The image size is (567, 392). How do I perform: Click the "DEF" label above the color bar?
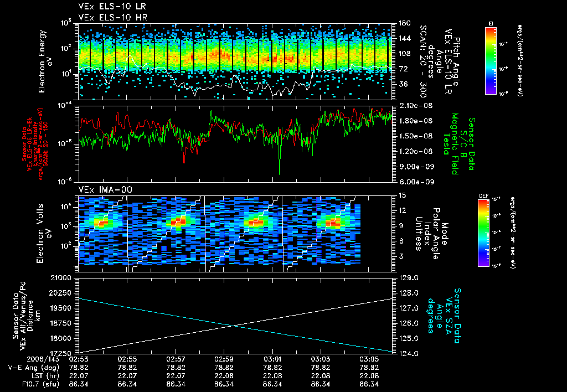[483, 196]
